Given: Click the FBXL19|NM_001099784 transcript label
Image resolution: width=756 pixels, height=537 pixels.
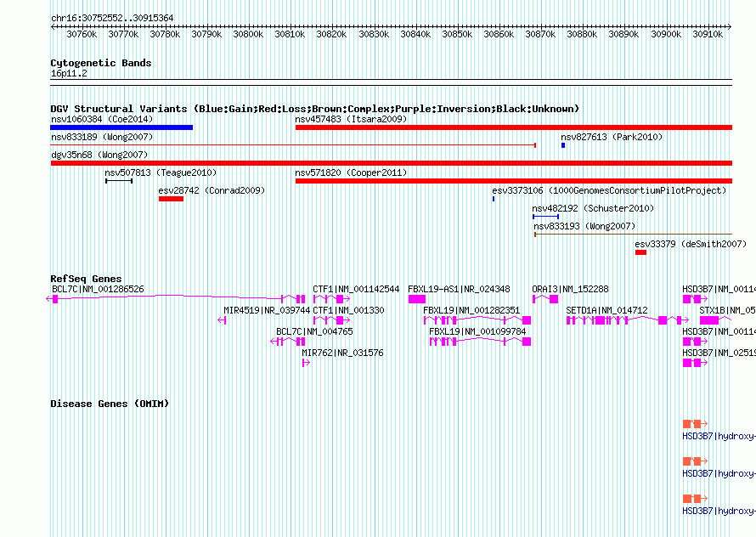Looking at the screenshot, I should point(477,331).
